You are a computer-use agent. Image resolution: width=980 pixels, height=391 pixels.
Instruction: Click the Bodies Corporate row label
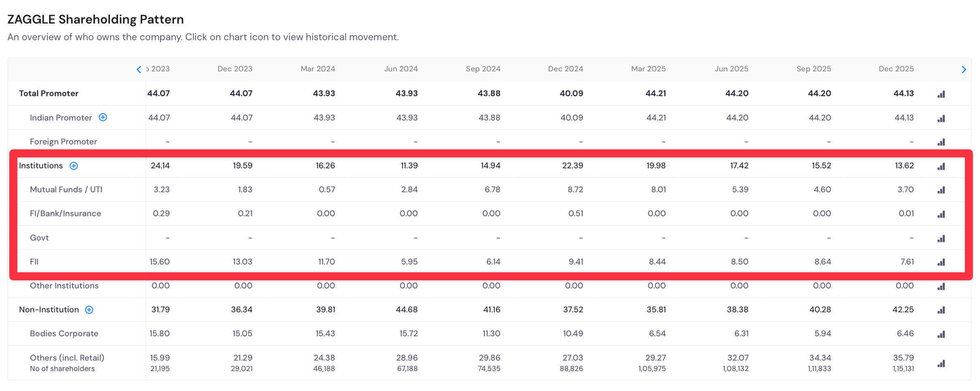tap(64, 333)
